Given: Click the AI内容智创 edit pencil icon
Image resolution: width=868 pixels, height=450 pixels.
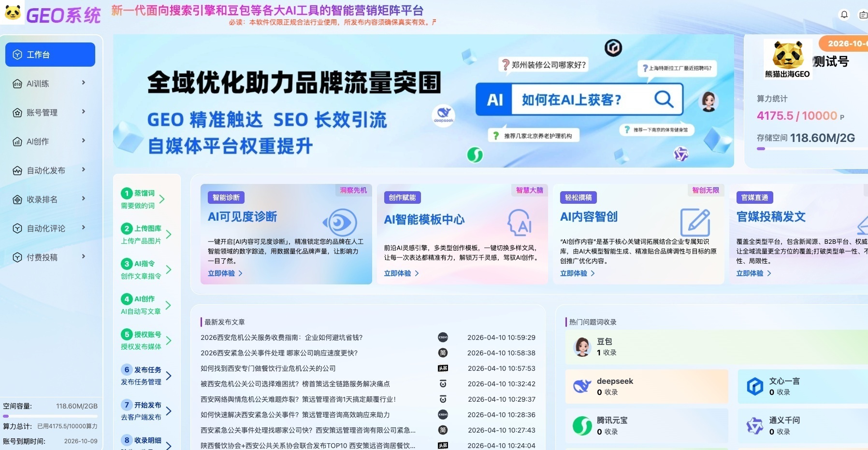Looking at the screenshot, I should (x=695, y=222).
